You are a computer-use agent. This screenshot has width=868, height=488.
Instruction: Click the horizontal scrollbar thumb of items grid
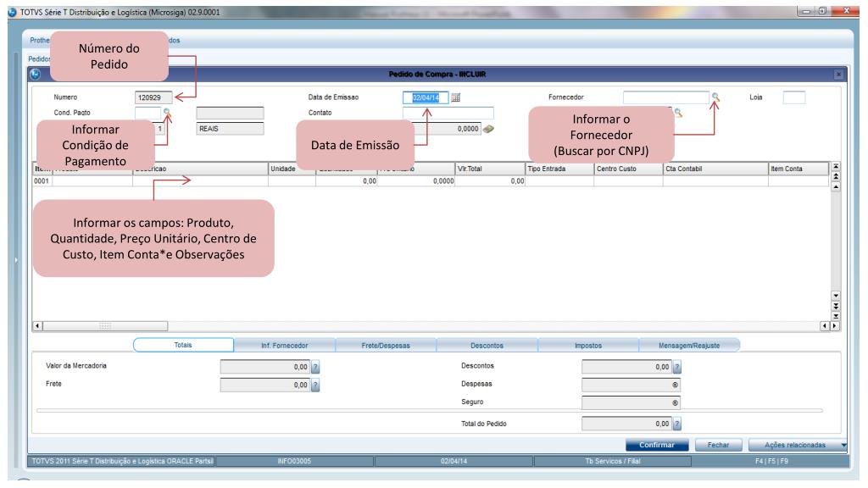coord(105,326)
